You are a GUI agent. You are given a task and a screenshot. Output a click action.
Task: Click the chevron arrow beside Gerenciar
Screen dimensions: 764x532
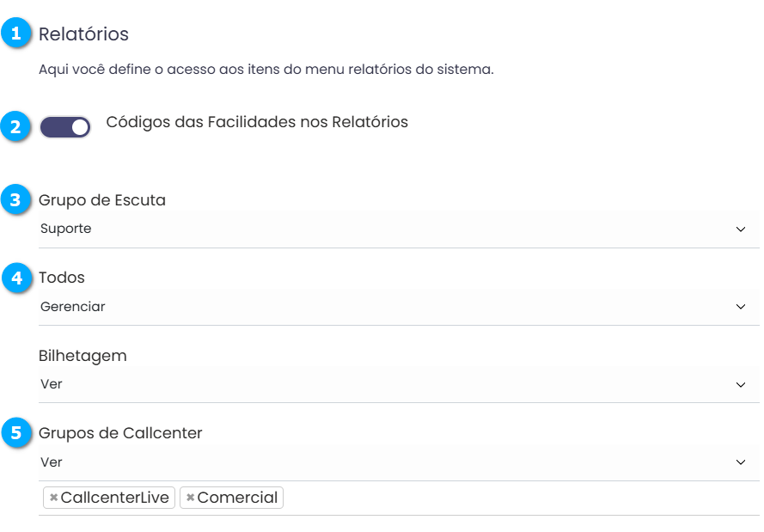(741, 307)
